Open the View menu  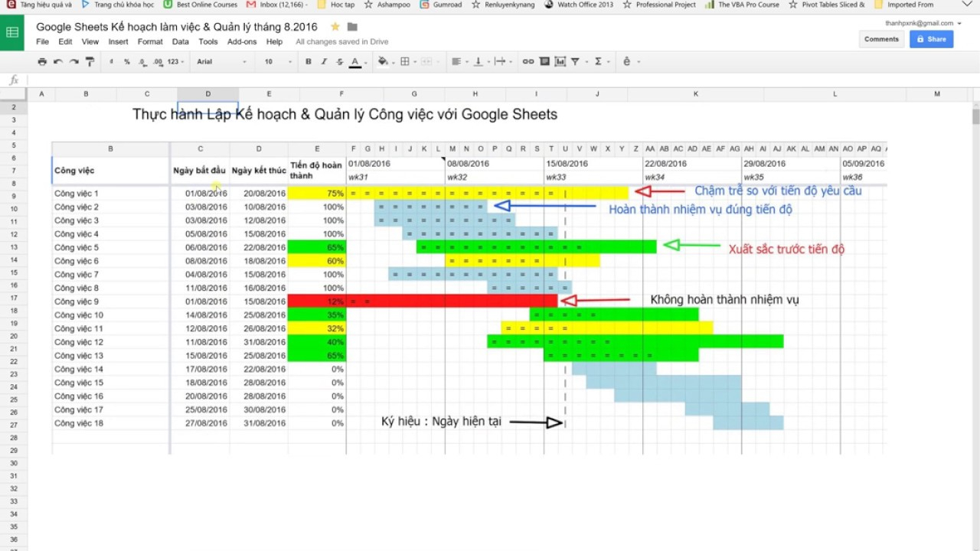90,41
